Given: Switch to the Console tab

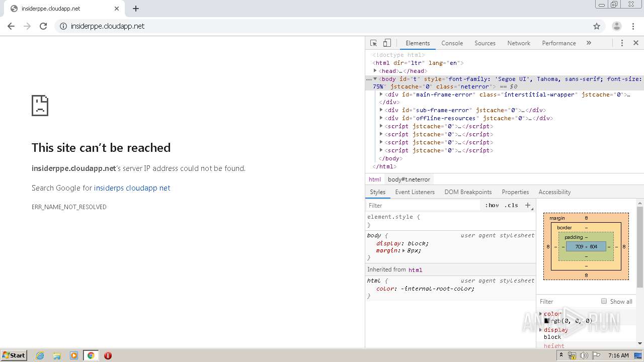Looking at the screenshot, I should [452, 43].
